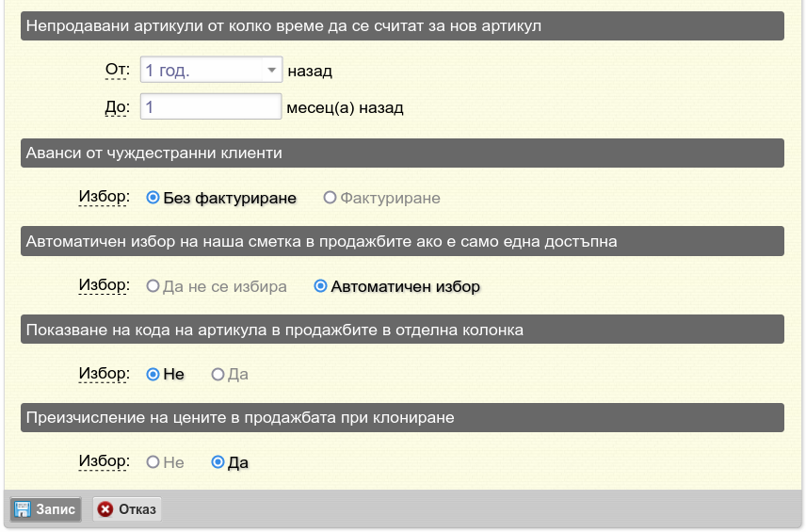Image resolution: width=806 pixels, height=532 pixels.
Task: Save settings with the Запис button
Action: click(x=46, y=509)
